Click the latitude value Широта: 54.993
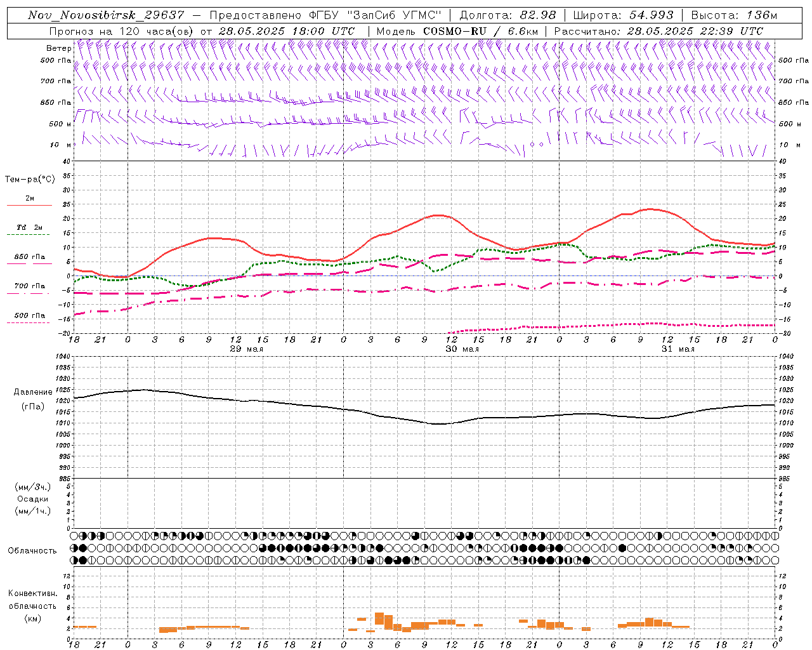812x650 pixels. 623,15
